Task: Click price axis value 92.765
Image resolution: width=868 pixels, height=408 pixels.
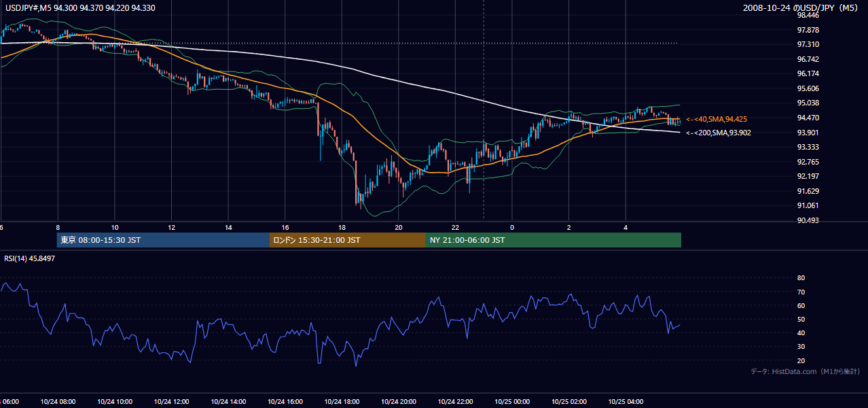Action: (x=808, y=162)
